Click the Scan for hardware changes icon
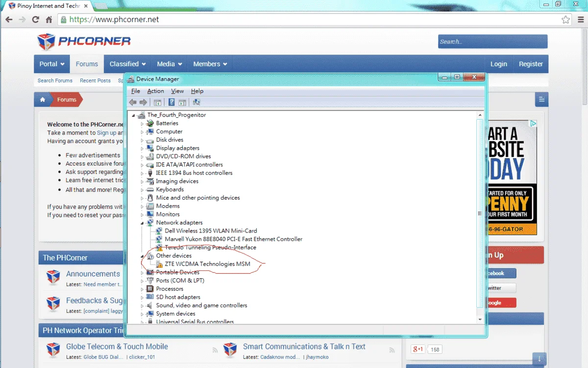588x368 pixels. (x=196, y=102)
